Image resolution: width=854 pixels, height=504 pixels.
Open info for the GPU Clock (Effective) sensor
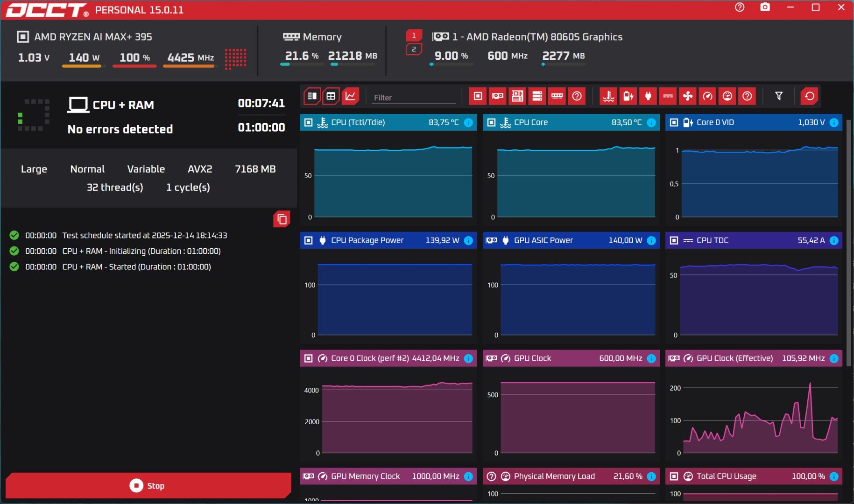834,358
